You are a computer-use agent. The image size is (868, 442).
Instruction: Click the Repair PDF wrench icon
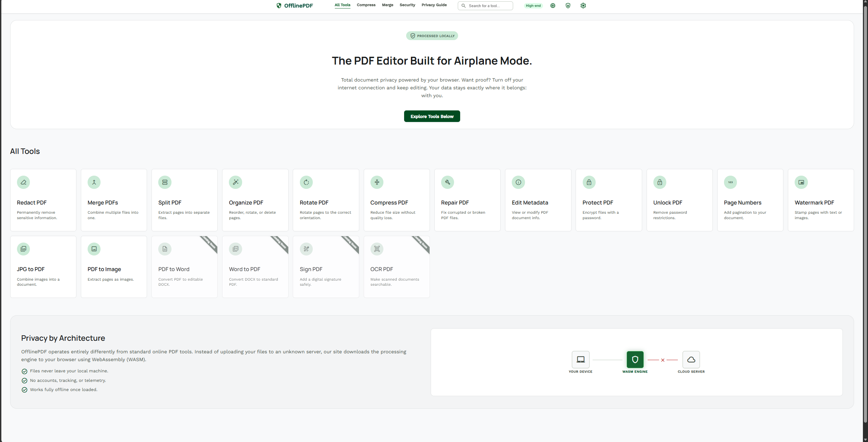[448, 182]
